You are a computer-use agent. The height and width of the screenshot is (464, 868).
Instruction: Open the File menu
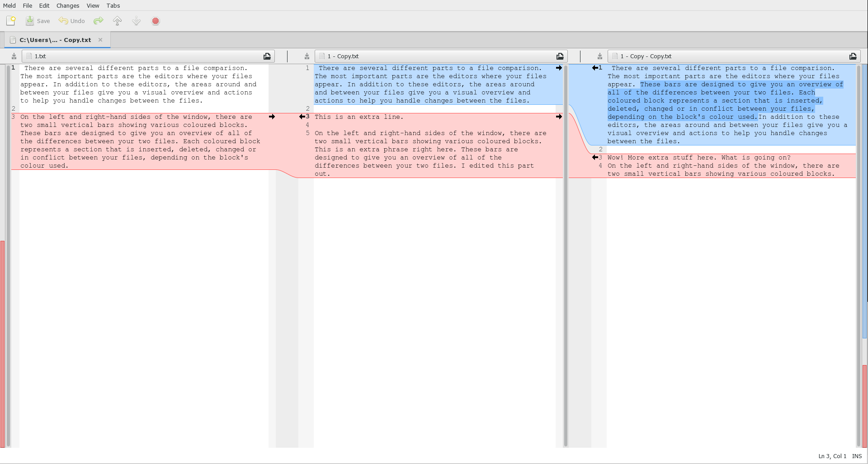point(28,5)
